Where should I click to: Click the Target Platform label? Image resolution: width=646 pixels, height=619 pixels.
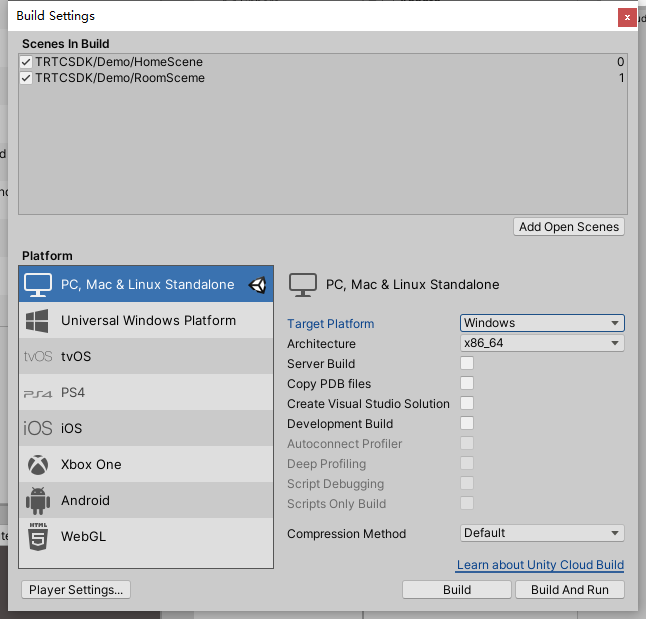pyautogui.click(x=331, y=324)
